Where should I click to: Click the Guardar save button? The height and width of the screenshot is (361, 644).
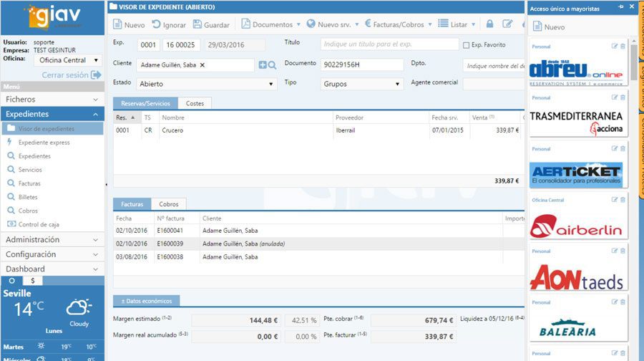pyautogui.click(x=211, y=24)
